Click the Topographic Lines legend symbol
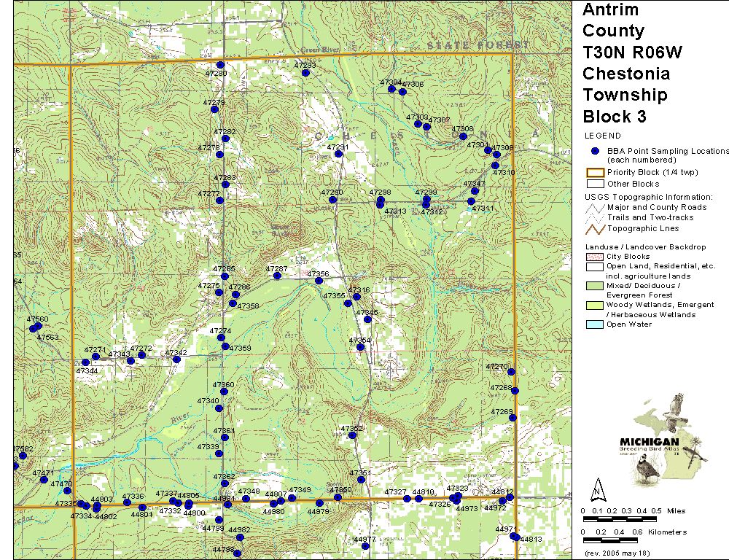Screen dimensions: 729x560 (x=594, y=228)
